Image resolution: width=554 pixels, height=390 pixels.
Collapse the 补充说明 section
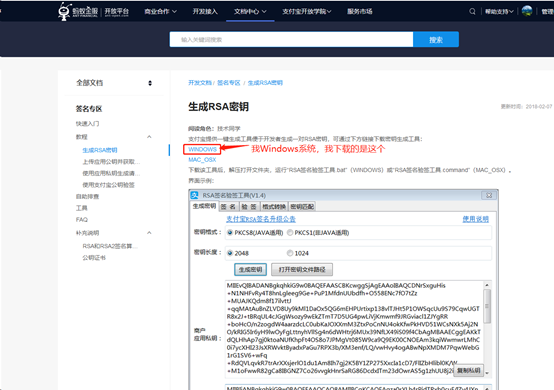pos(149,232)
